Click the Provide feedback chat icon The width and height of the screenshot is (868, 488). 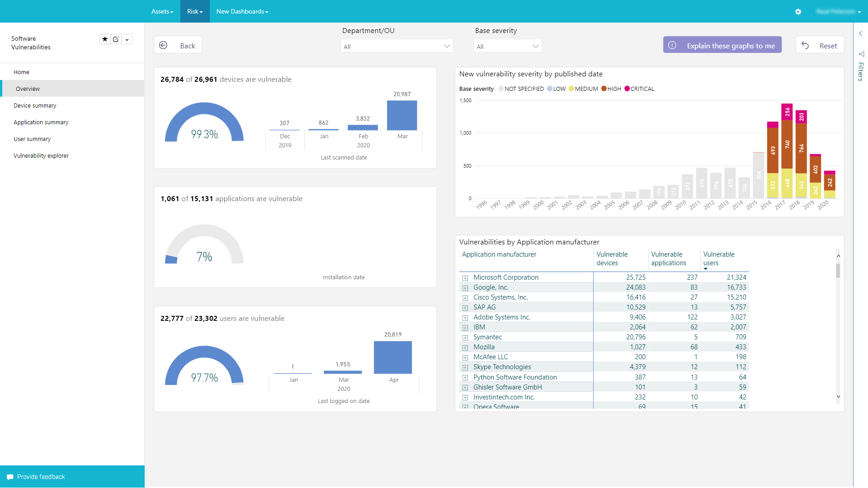click(x=10, y=477)
